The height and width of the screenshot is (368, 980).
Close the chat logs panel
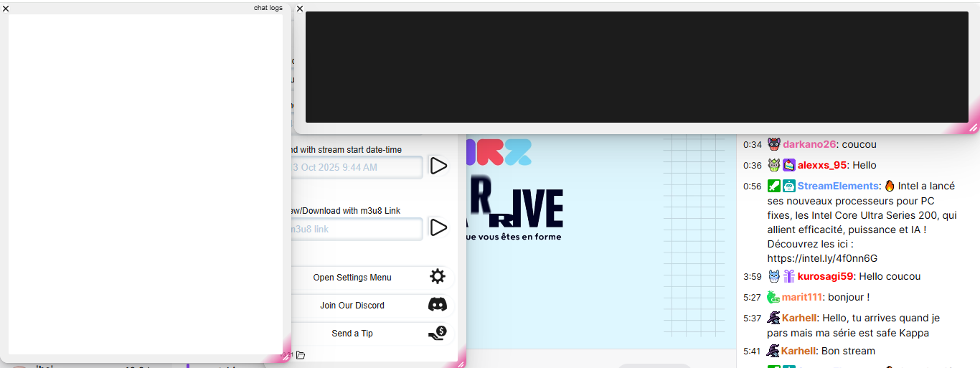(x=6, y=9)
